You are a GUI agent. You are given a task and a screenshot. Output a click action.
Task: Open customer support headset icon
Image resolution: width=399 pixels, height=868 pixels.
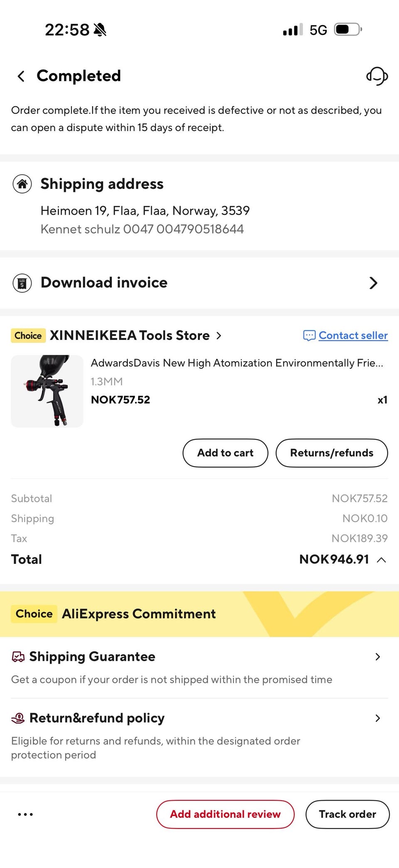[377, 76]
